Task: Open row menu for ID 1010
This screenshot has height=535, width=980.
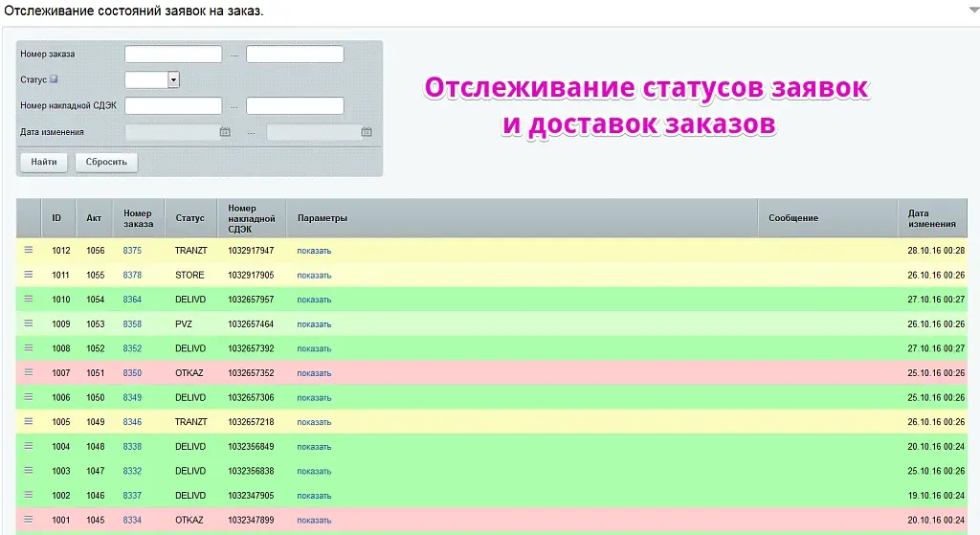Action: [28, 299]
